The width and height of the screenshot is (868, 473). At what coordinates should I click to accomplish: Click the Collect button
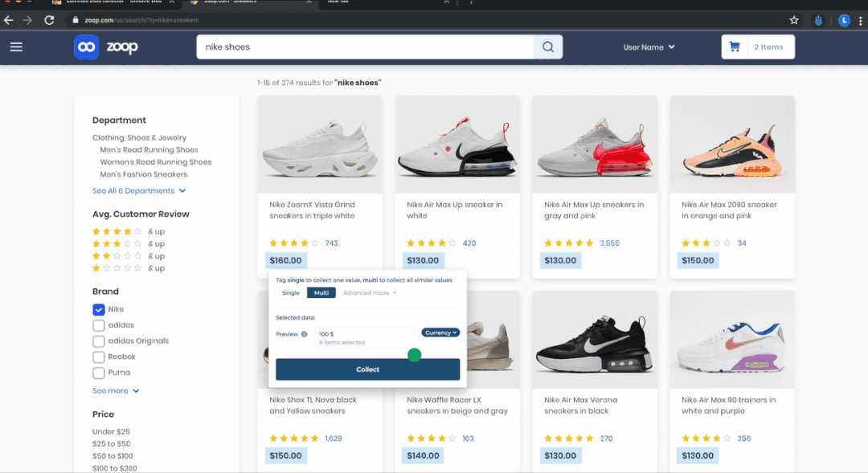(x=367, y=369)
